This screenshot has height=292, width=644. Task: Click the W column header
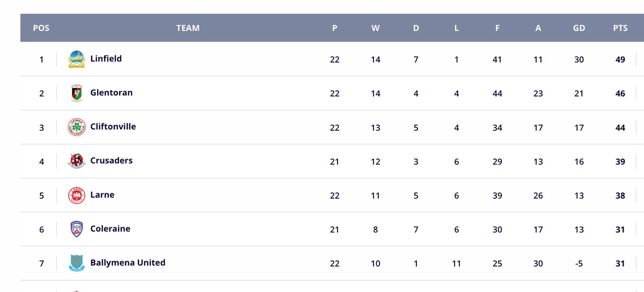[x=375, y=28]
